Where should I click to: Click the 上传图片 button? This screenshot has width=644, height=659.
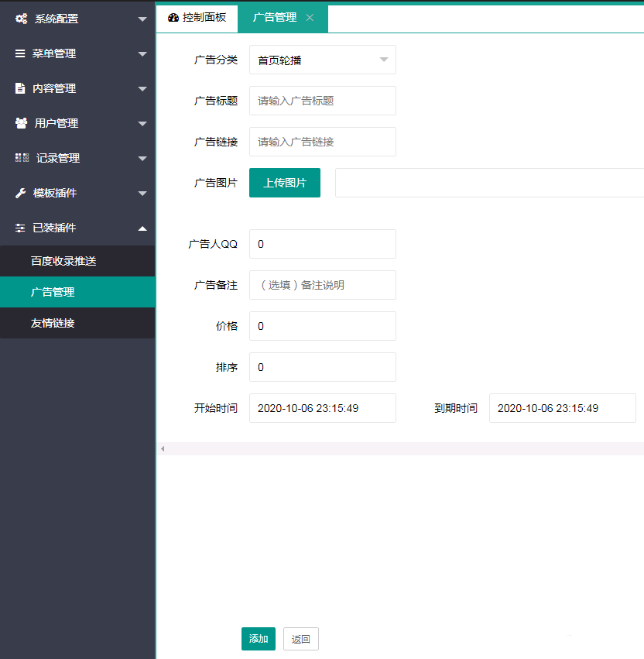(x=284, y=183)
